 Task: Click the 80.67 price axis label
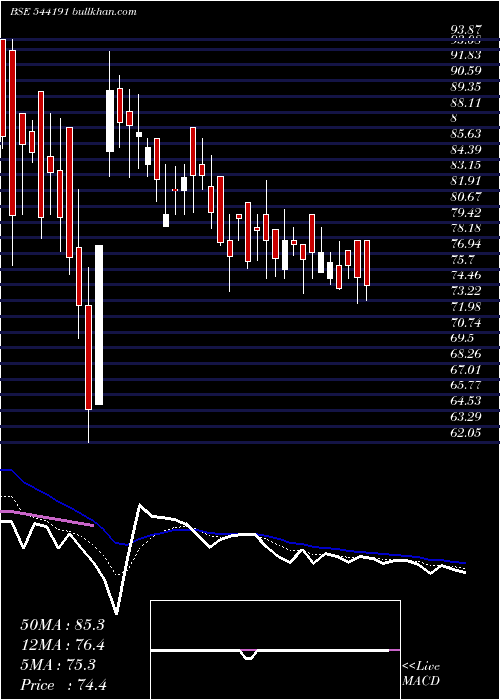(x=466, y=197)
